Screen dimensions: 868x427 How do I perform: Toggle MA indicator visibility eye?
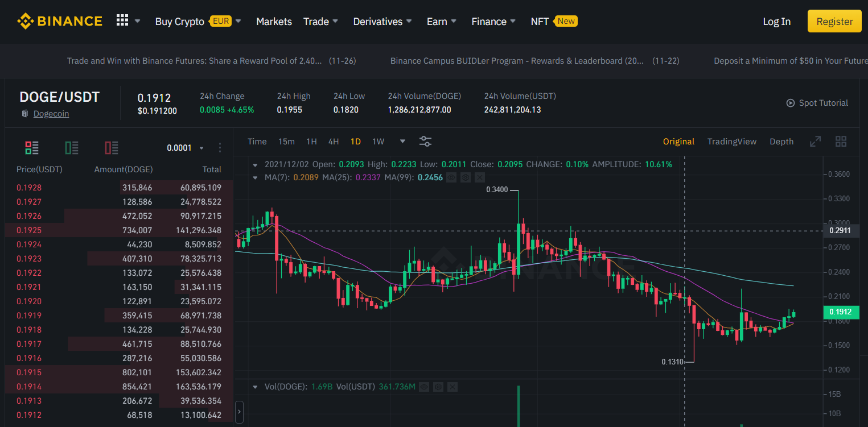[451, 177]
